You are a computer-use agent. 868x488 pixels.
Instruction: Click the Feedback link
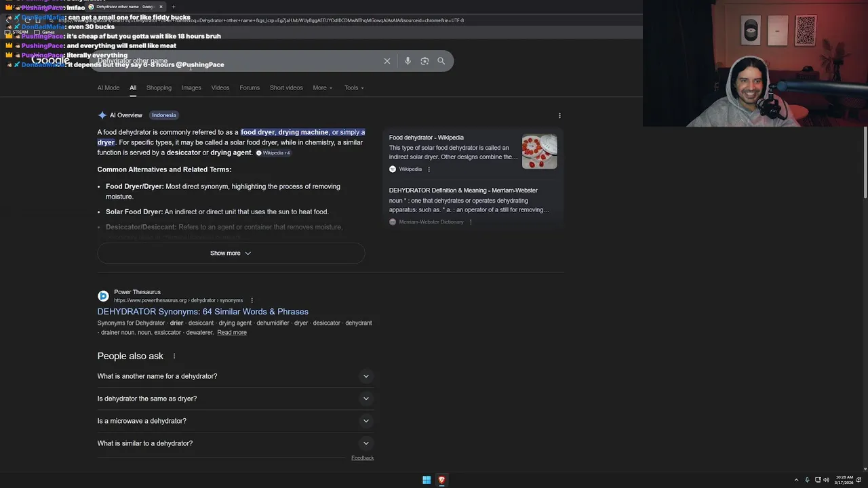362,458
